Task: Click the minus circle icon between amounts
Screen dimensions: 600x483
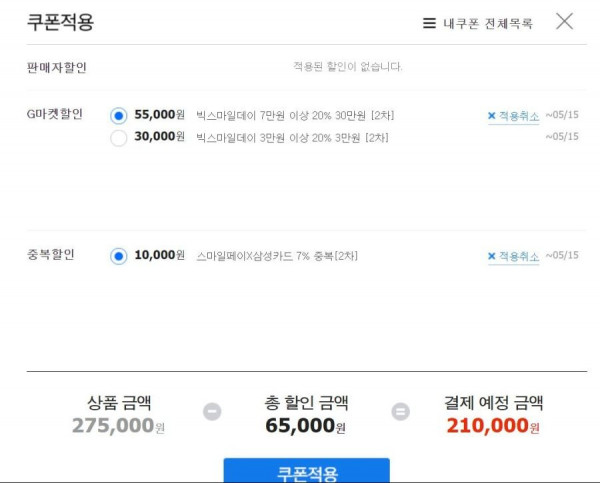Action: (x=212, y=411)
